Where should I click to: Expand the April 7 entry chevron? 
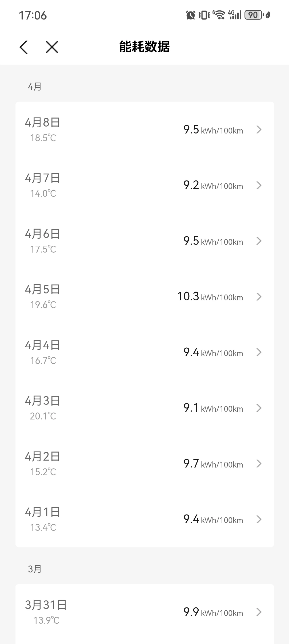pos(259,185)
